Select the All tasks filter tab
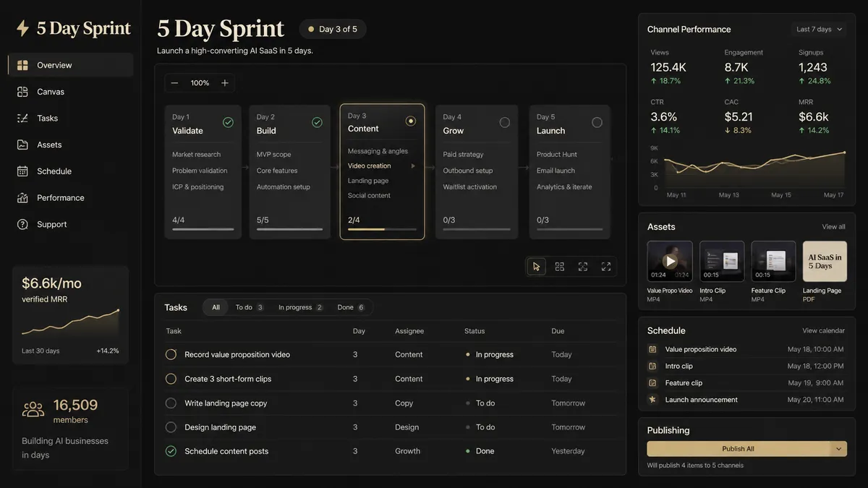The height and width of the screenshot is (488, 868). tap(216, 307)
